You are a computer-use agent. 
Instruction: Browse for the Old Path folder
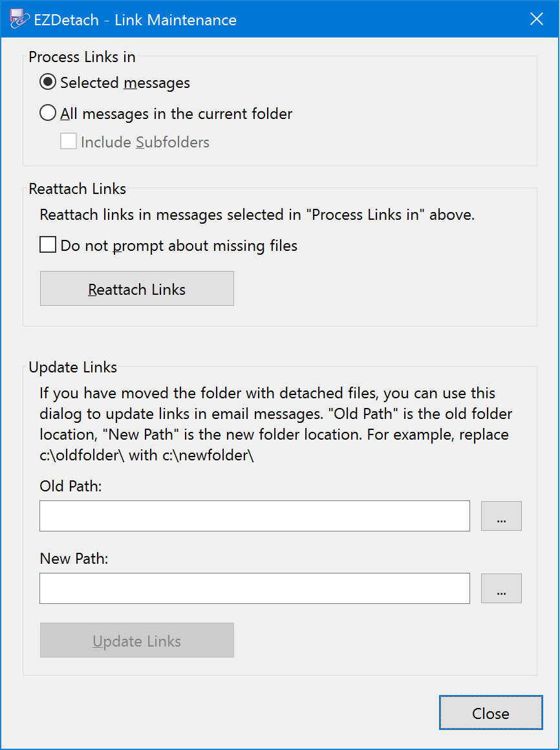(501, 516)
